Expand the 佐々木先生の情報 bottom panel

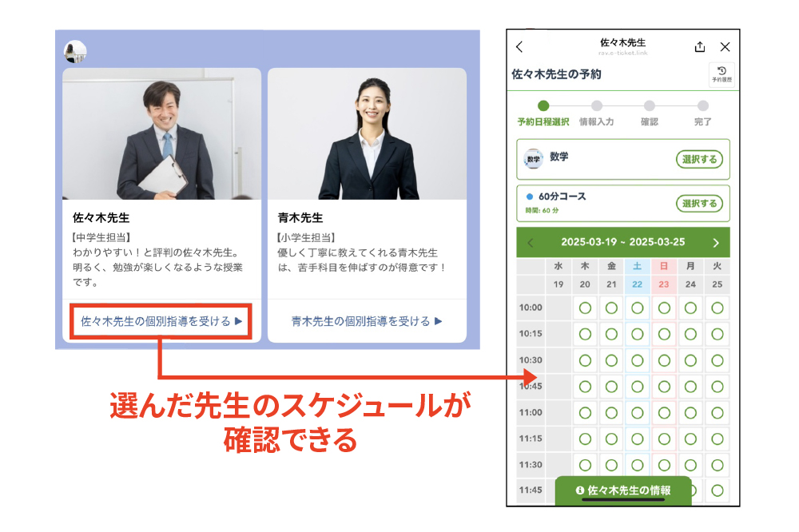coord(622,490)
